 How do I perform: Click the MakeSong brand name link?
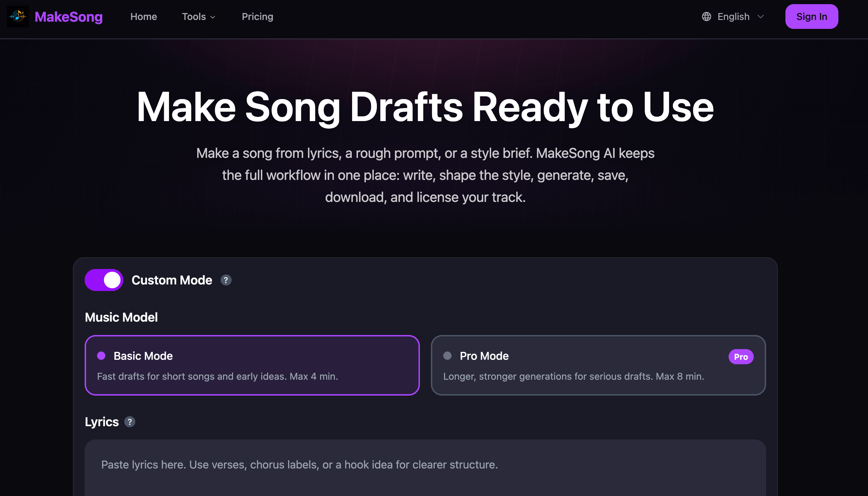point(68,17)
